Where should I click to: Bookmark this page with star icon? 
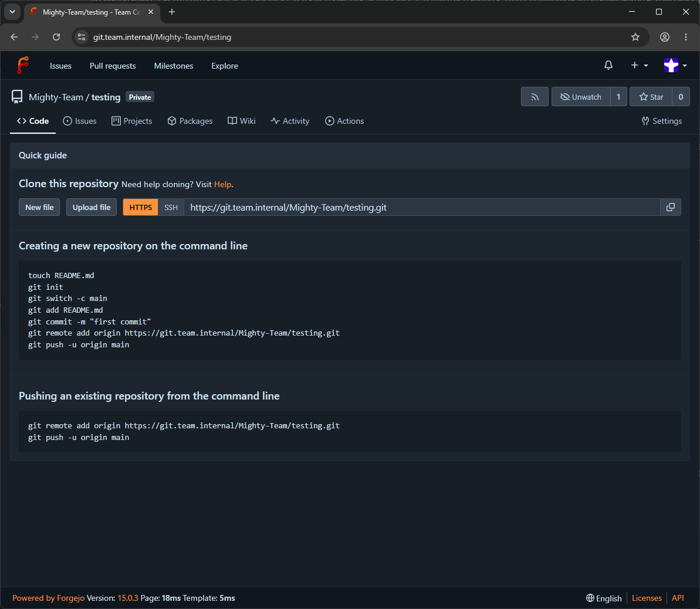[x=635, y=37]
